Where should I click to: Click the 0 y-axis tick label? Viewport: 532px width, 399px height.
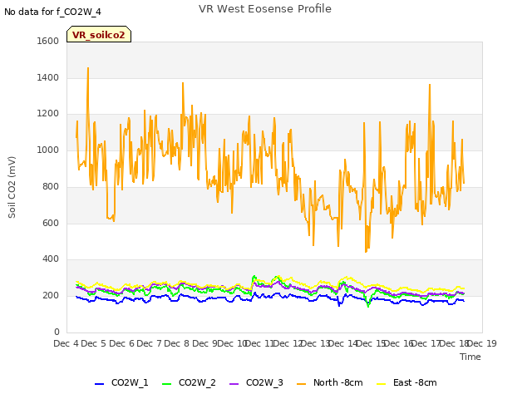(x=57, y=332)
